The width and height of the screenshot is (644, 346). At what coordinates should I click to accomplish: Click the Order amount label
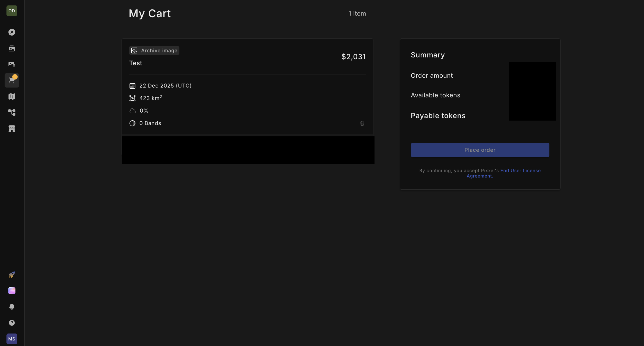pyautogui.click(x=431, y=75)
